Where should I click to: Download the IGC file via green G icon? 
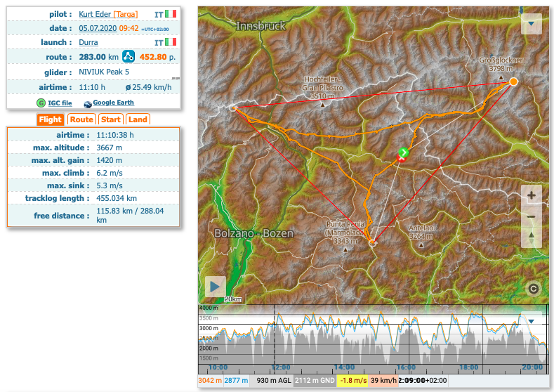pos(41,103)
